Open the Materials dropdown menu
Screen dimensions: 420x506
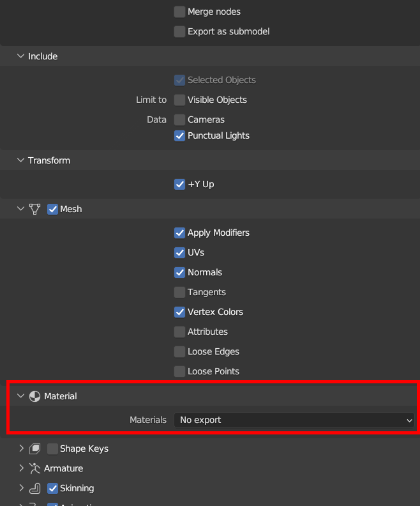(x=294, y=420)
